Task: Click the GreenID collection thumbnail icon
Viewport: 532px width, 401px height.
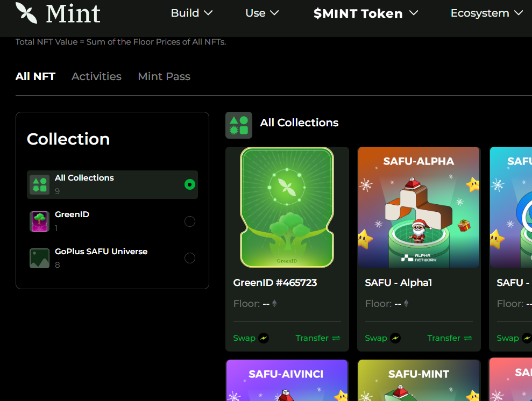Action: point(39,221)
